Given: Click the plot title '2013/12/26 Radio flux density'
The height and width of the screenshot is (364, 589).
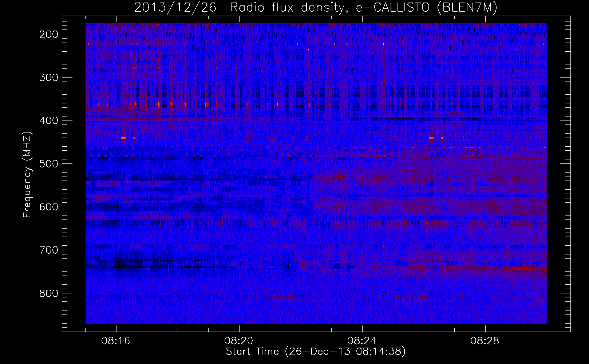Looking at the screenshot, I should [316, 8].
